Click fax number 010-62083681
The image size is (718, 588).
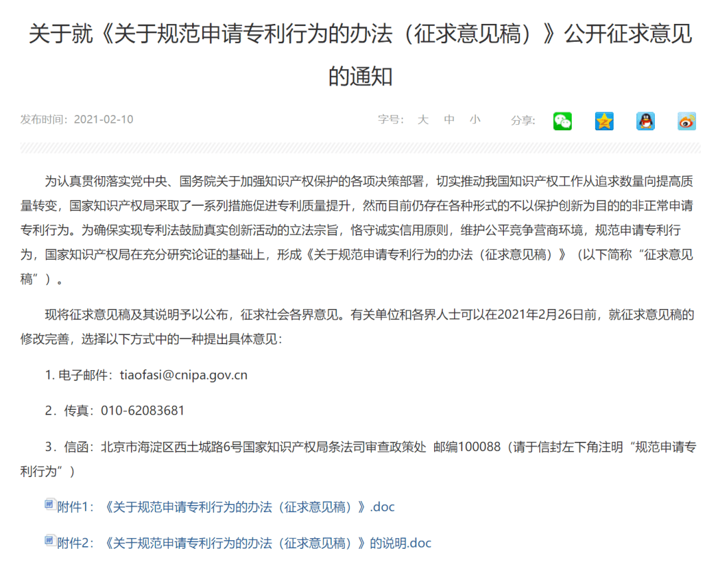tap(142, 411)
